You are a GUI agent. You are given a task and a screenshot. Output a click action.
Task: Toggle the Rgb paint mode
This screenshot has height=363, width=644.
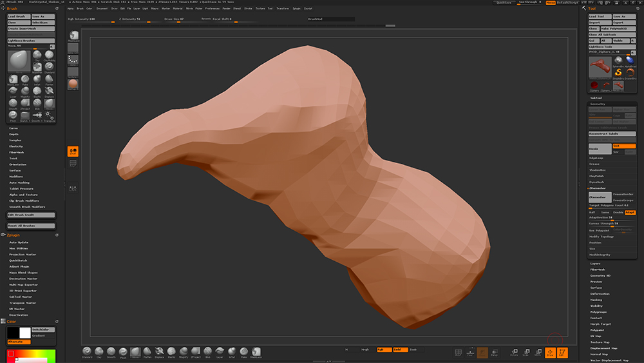tap(384, 349)
